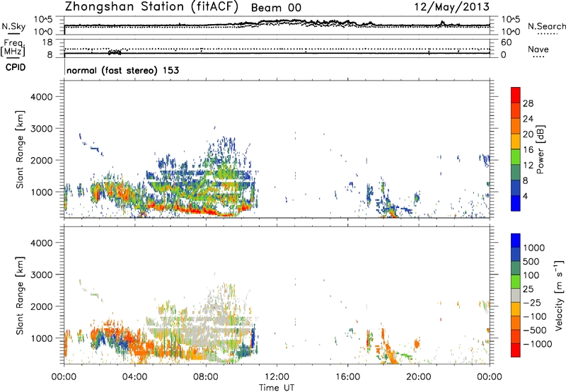566x392 pixels.
Task: Click the '12:00' time axis tick label
Action: tap(277, 377)
